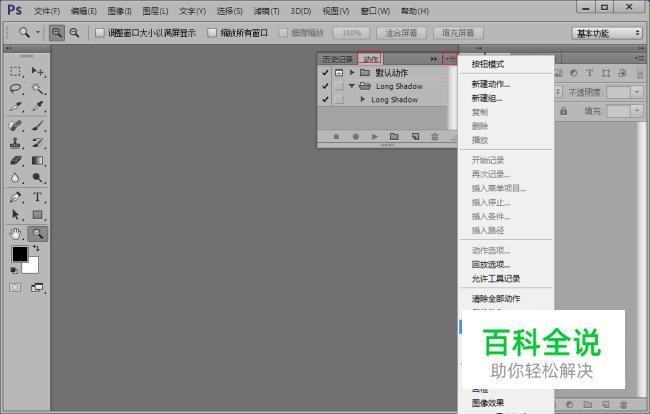This screenshot has width=650, height=414.
Task: Select the Horizontal Type tool
Action: 38,197
